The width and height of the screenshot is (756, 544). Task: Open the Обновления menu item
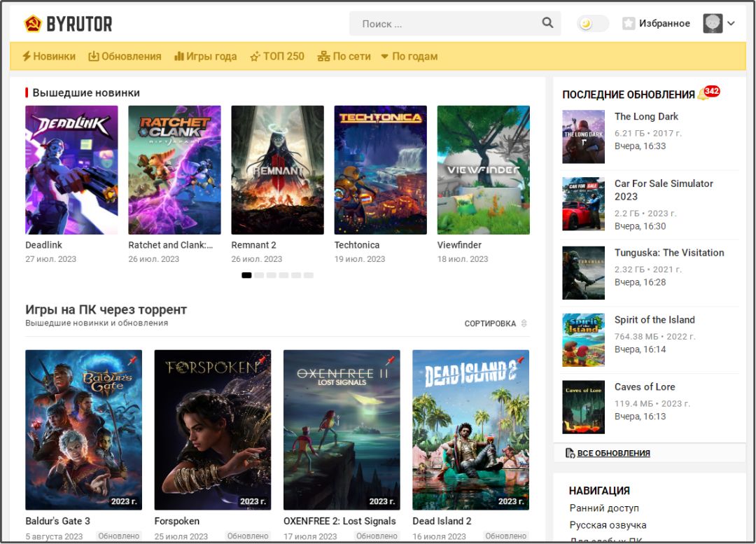coord(125,57)
